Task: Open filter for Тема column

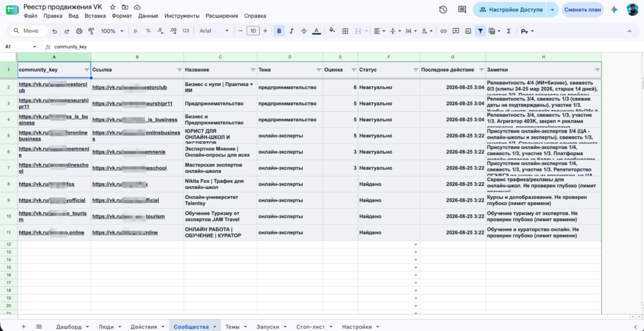Action: click(319, 70)
